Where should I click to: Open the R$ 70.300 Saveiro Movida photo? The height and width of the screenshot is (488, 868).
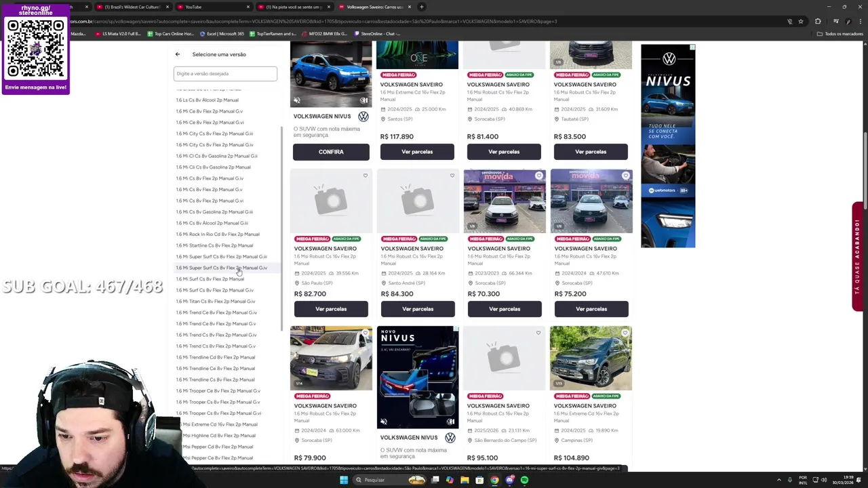click(x=505, y=201)
